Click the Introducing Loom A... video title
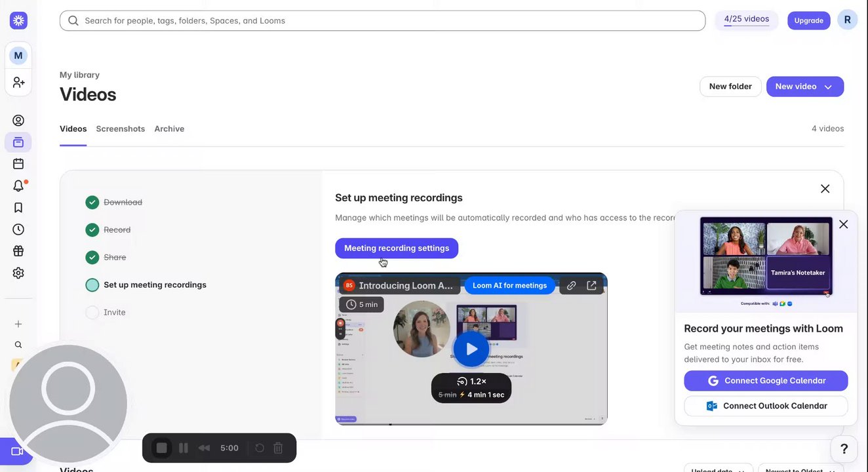Viewport: 868px width, 472px height. 406,286
